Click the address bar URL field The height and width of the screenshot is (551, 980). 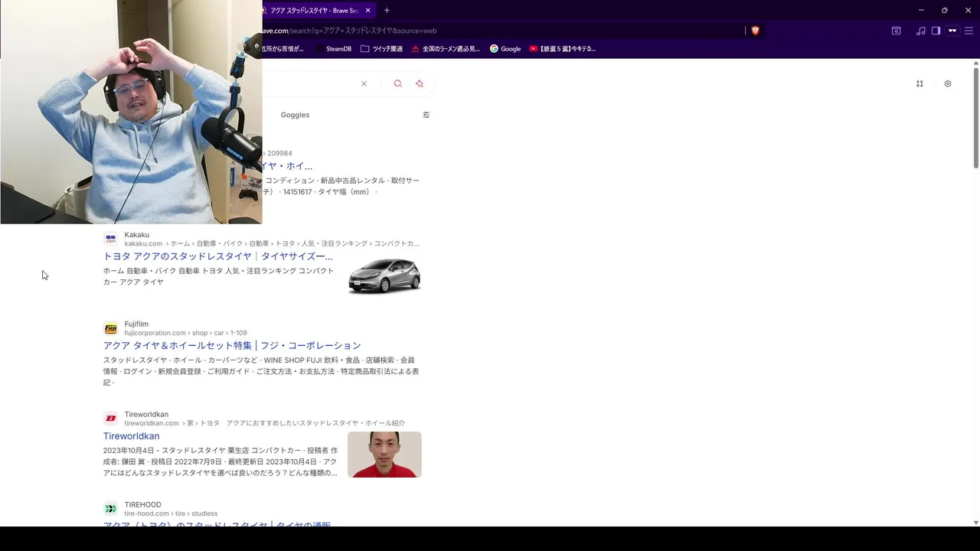click(501, 31)
